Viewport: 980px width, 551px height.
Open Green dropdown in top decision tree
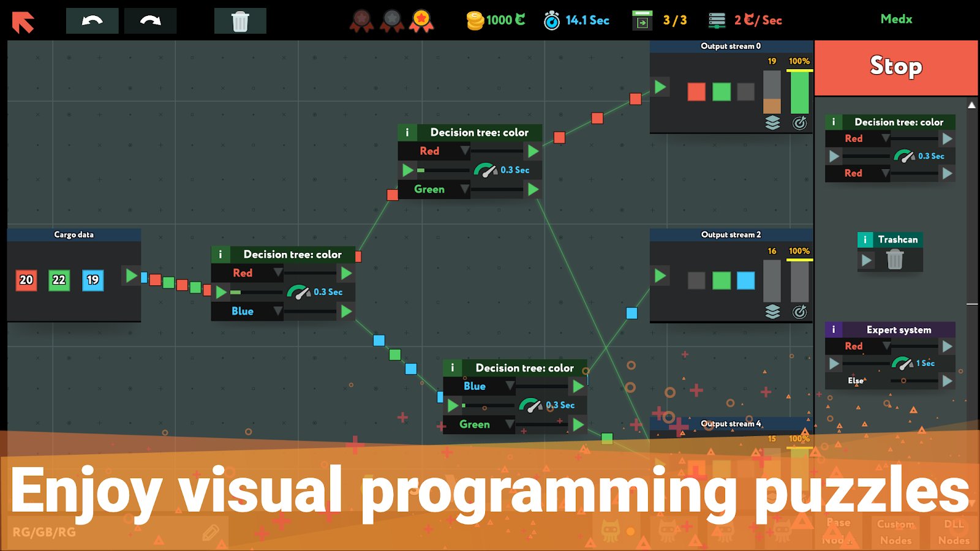[464, 189]
